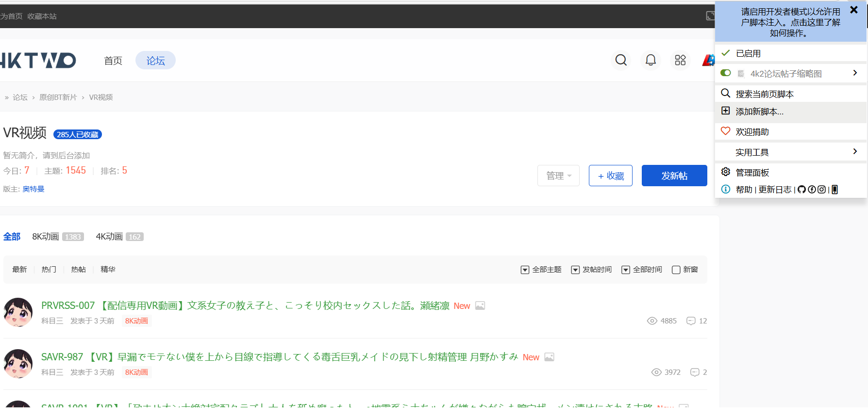Click the 帮助 help link
The height and width of the screenshot is (419, 868).
tap(744, 190)
